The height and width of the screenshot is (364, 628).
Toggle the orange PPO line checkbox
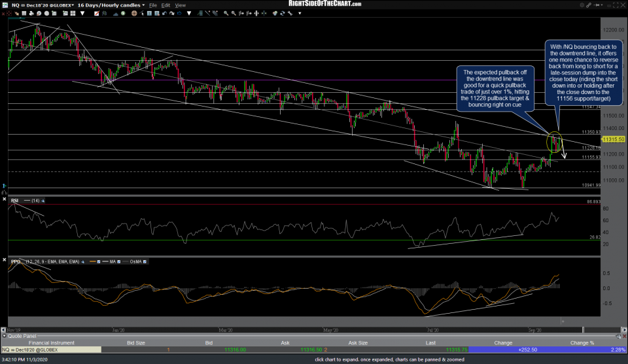(99, 261)
